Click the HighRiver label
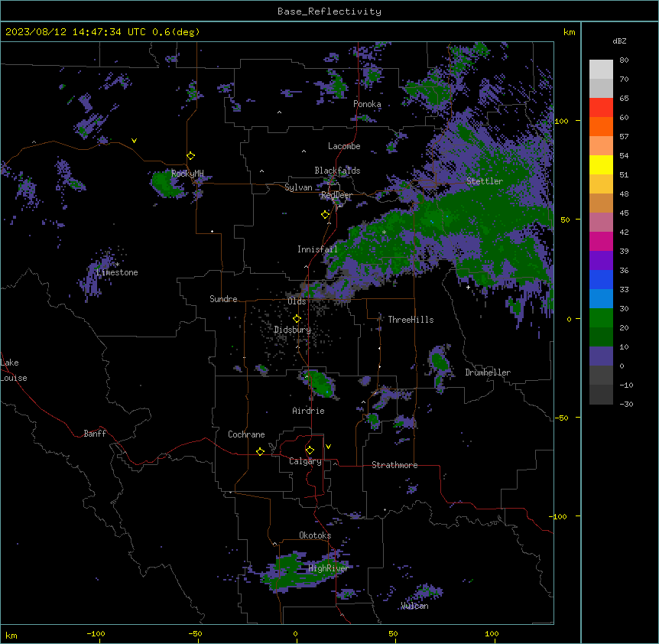The width and height of the screenshot is (659, 644). click(x=329, y=568)
